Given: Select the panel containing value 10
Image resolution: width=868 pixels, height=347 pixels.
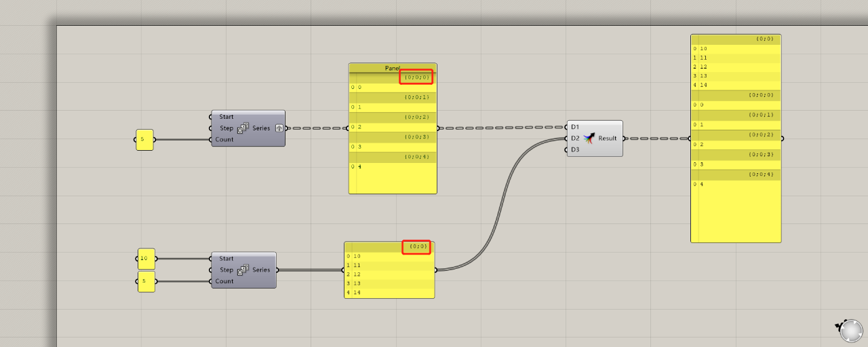Looking at the screenshot, I should pos(146,259).
